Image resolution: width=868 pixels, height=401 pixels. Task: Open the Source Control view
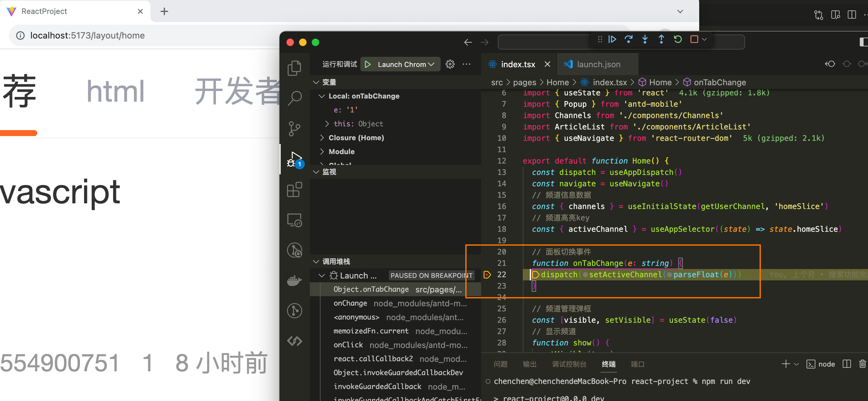(295, 129)
